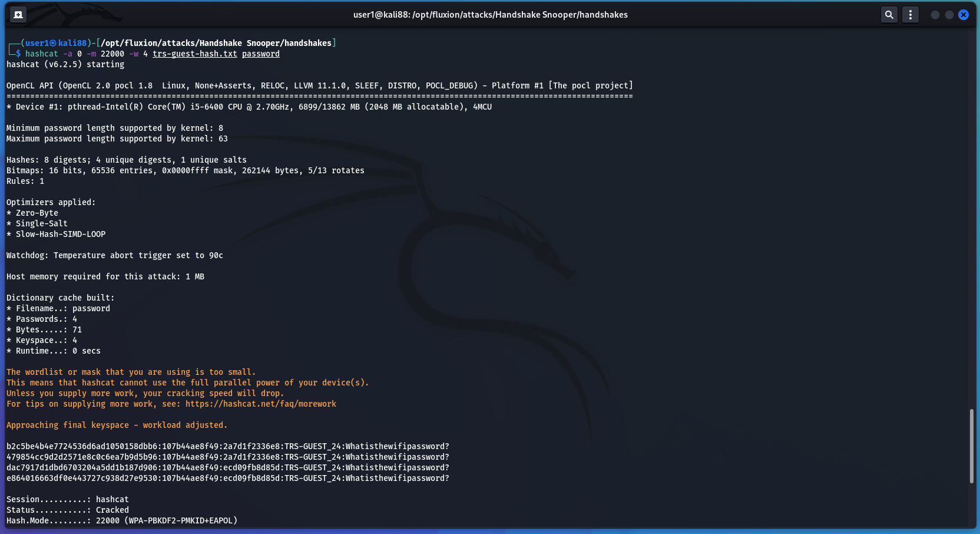Screen dimensions: 980x534
Task: Open the terminal search icon
Action: (x=889, y=15)
